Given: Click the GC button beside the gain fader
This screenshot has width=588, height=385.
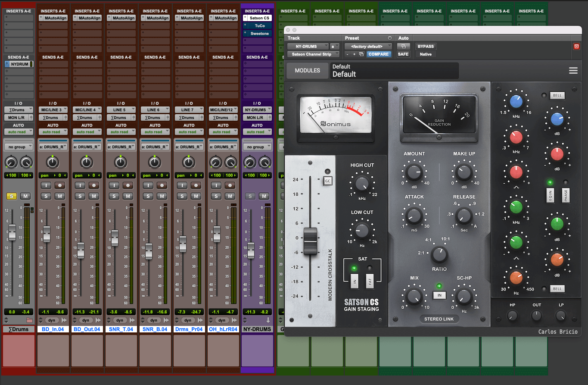Looking at the screenshot, I should [327, 181].
